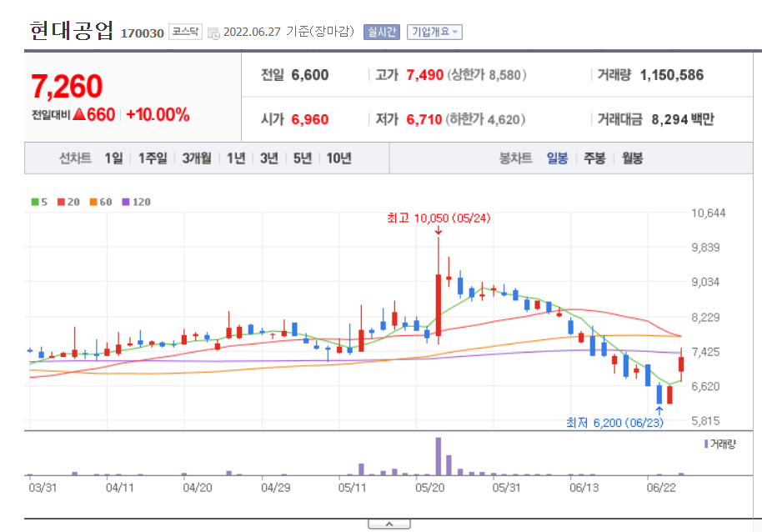The width and height of the screenshot is (762, 532).
Task: Click the 거래대금 8,294 백만 value
Action: [x=683, y=119]
